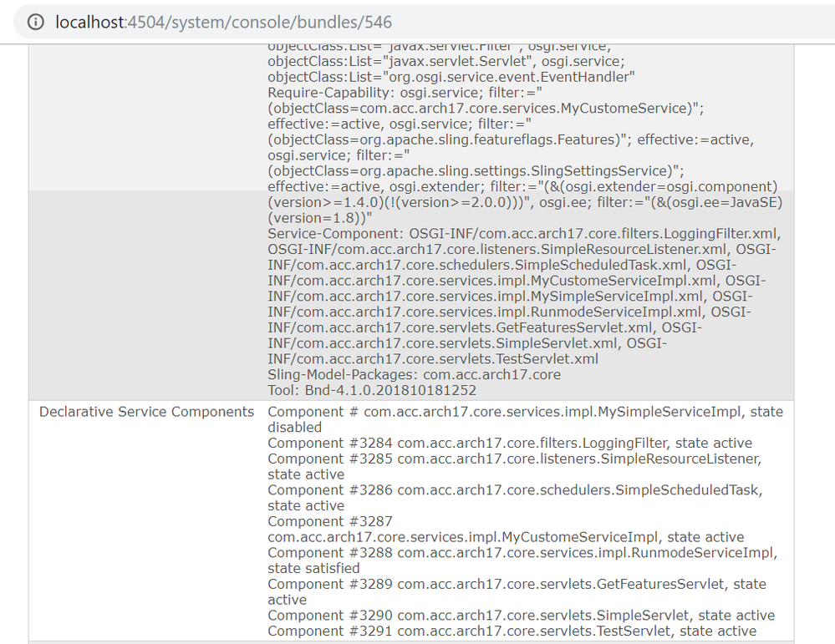Click the site info icon in address bar

click(x=36, y=22)
